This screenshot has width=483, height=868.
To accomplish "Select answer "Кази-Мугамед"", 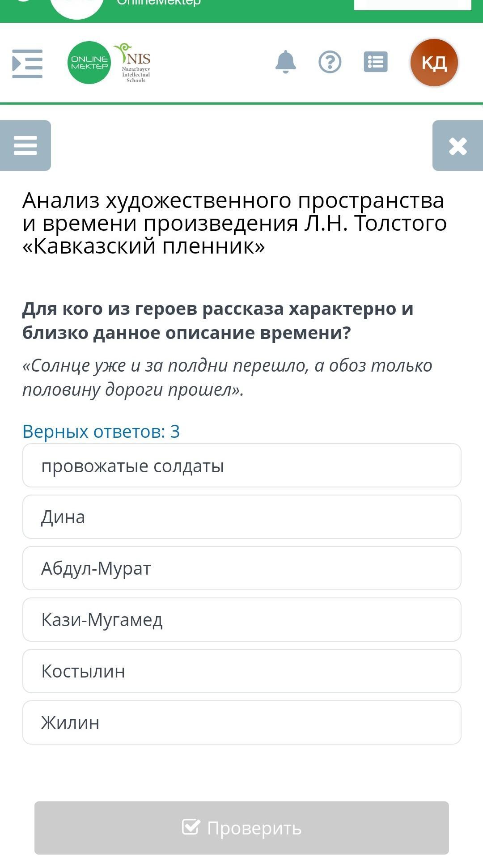I will (x=241, y=620).
